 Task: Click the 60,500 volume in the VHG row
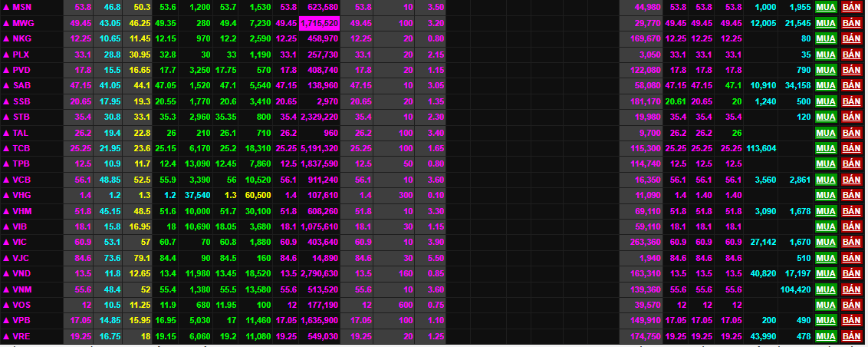click(x=258, y=195)
